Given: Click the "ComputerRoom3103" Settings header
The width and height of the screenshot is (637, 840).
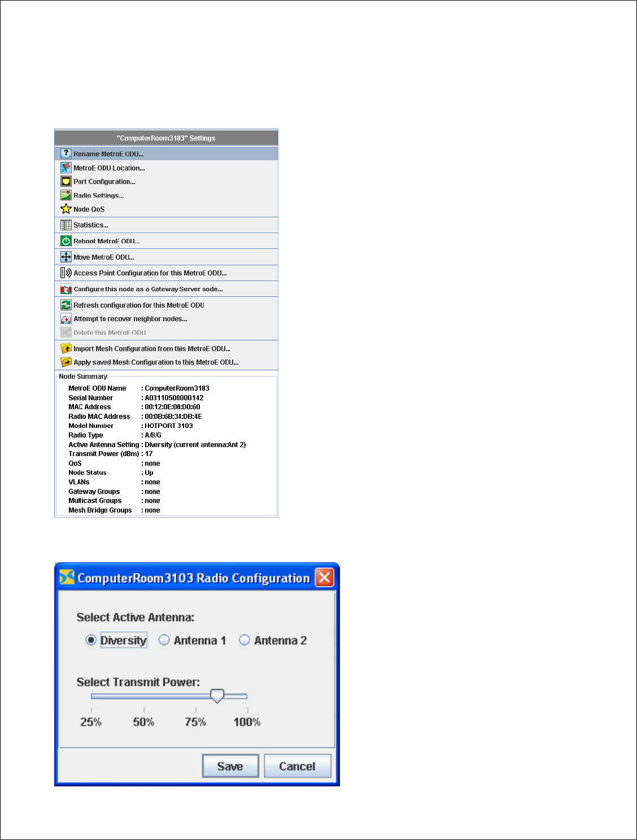Looking at the screenshot, I should [166, 138].
